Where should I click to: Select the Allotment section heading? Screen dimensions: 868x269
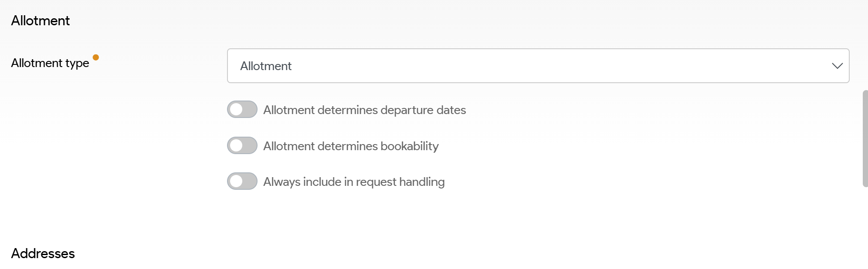(x=41, y=20)
